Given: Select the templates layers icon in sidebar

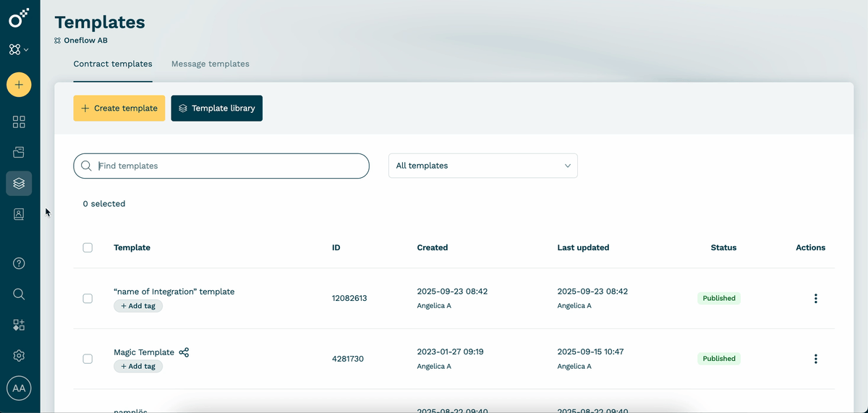Looking at the screenshot, I should tap(19, 184).
